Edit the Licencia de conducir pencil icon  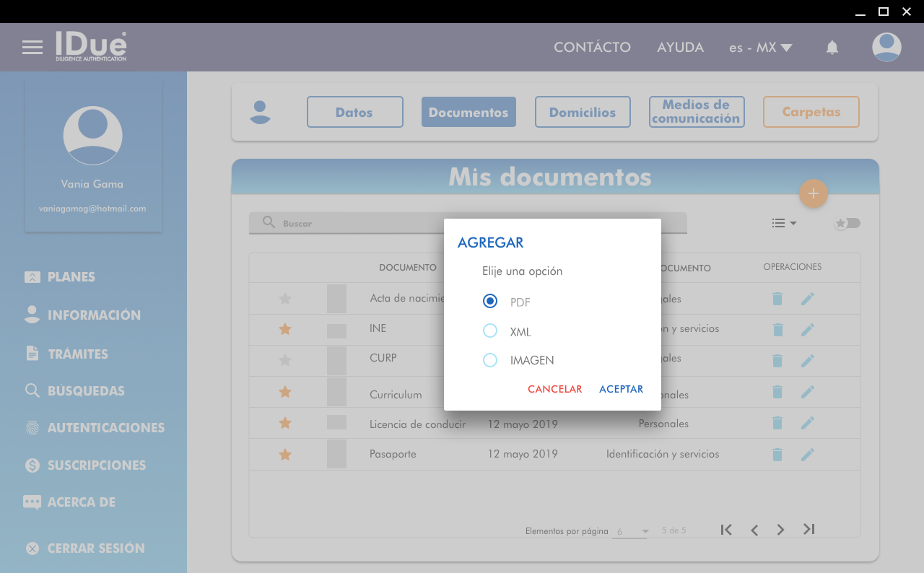pos(807,423)
